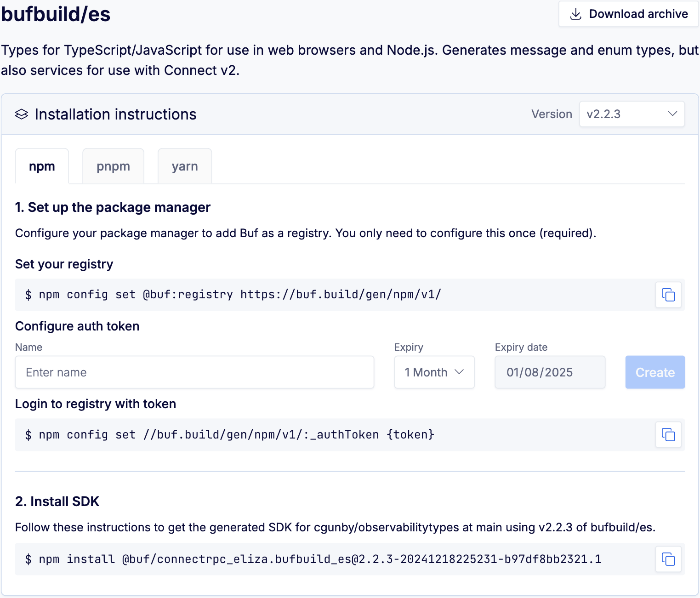The width and height of the screenshot is (700, 598).
Task: Click the "Installation instructions" title text
Action: [115, 114]
